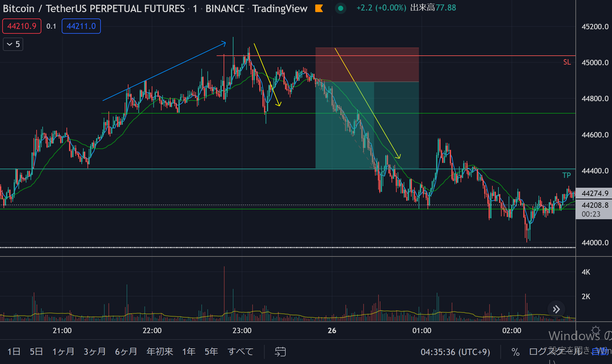
Task: Click the orange flag icon beside TradingView
Action: click(x=318, y=9)
